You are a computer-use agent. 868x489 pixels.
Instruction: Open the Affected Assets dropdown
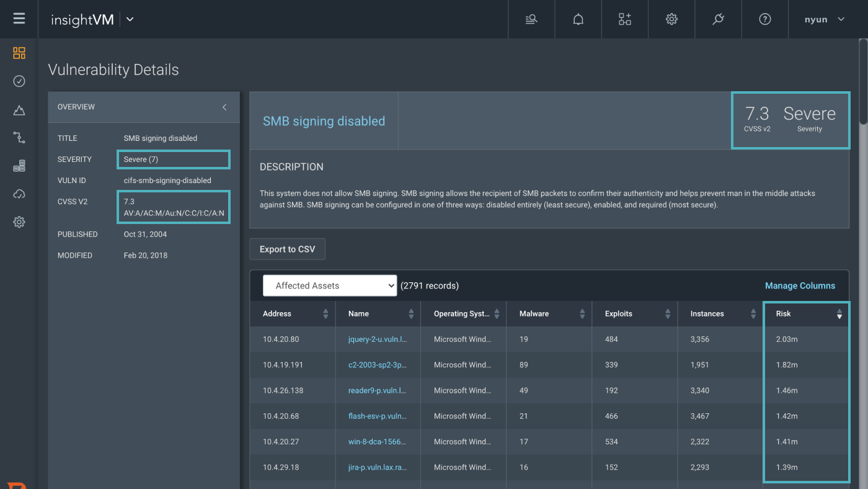click(x=330, y=285)
